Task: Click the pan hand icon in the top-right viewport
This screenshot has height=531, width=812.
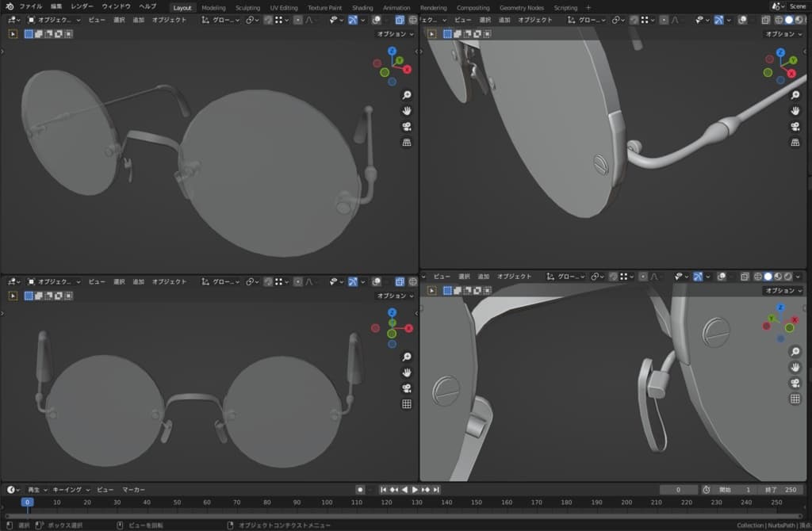Action: pyautogui.click(x=795, y=110)
